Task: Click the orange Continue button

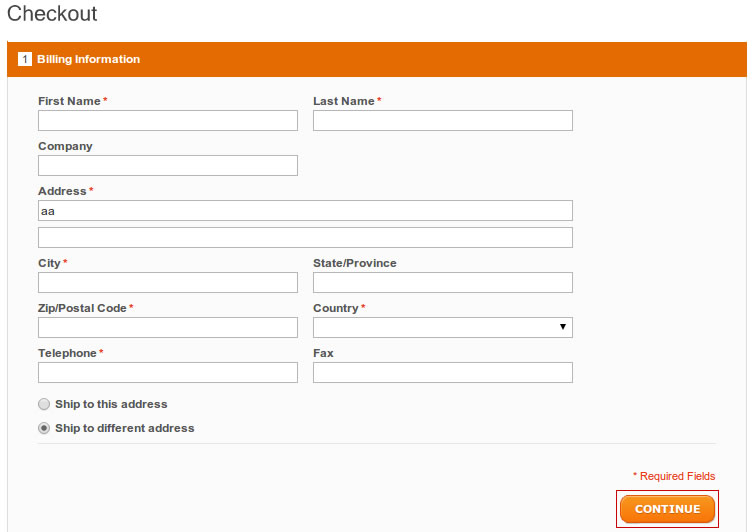Action: click(x=668, y=509)
